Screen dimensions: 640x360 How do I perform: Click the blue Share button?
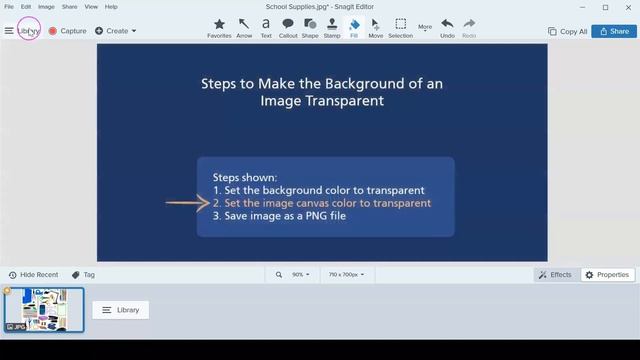614,31
